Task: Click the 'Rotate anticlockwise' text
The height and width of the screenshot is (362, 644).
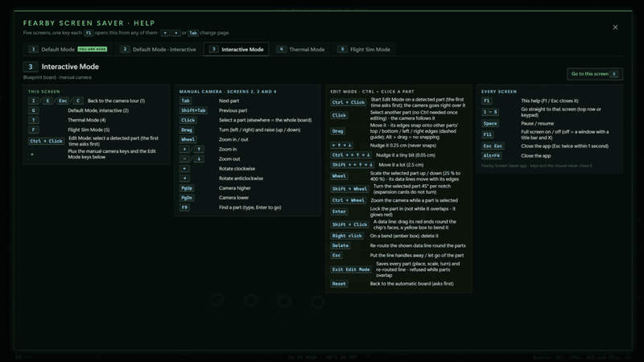Action: [241, 178]
